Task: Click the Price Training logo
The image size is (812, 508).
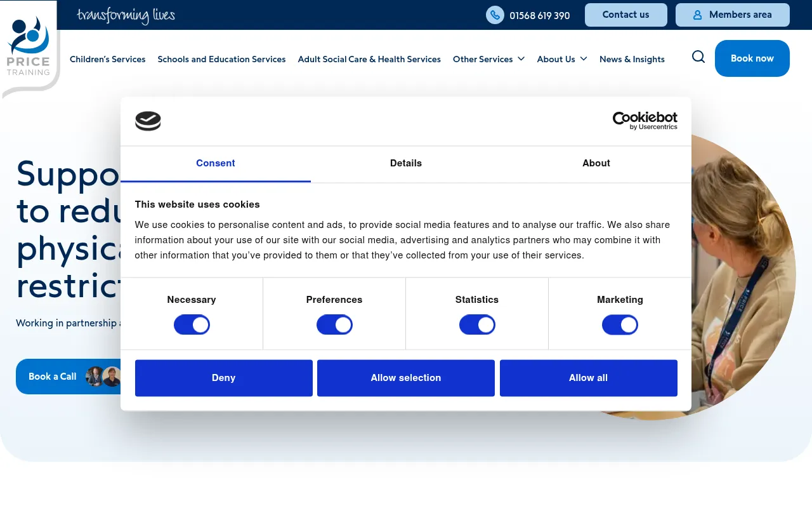Action: tap(29, 48)
